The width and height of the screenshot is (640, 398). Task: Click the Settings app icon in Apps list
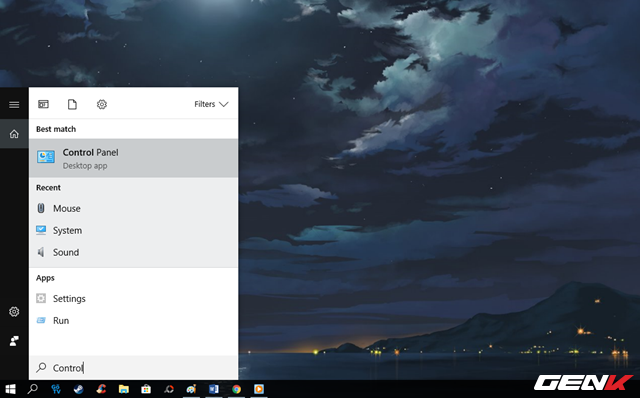coord(41,298)
